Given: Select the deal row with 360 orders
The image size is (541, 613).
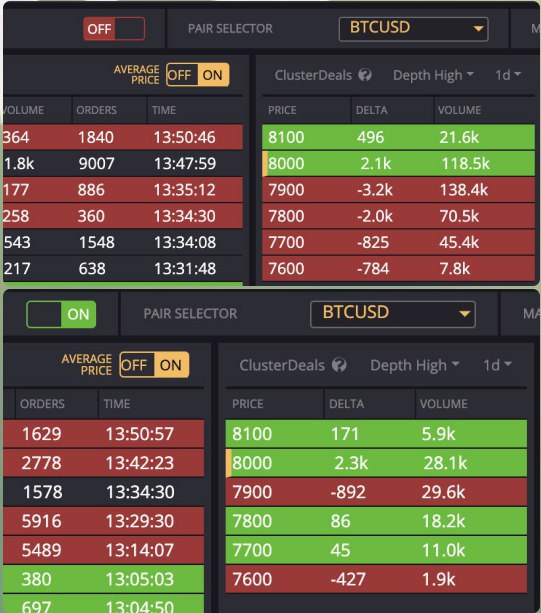Looking at the screenshot, I should pyautogui.click(x=123, y=216).
